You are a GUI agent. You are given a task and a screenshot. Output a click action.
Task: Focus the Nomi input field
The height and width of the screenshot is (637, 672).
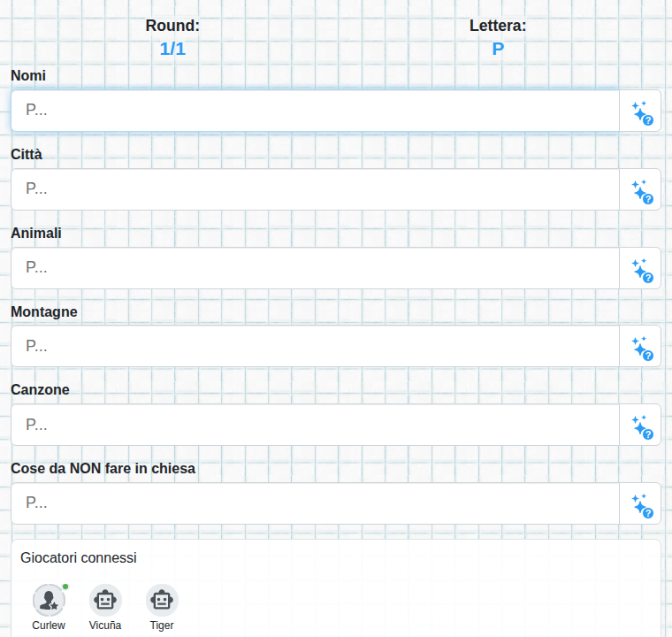(x=315, y=111)
